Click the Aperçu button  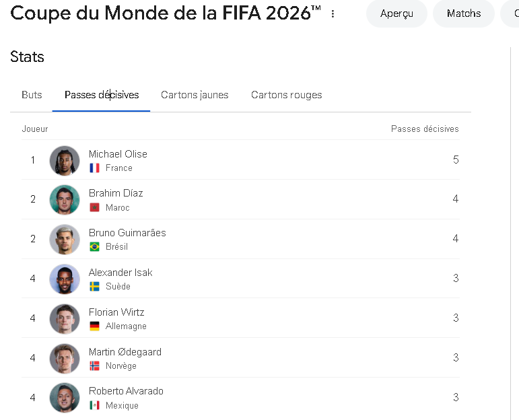click(396, 13)
